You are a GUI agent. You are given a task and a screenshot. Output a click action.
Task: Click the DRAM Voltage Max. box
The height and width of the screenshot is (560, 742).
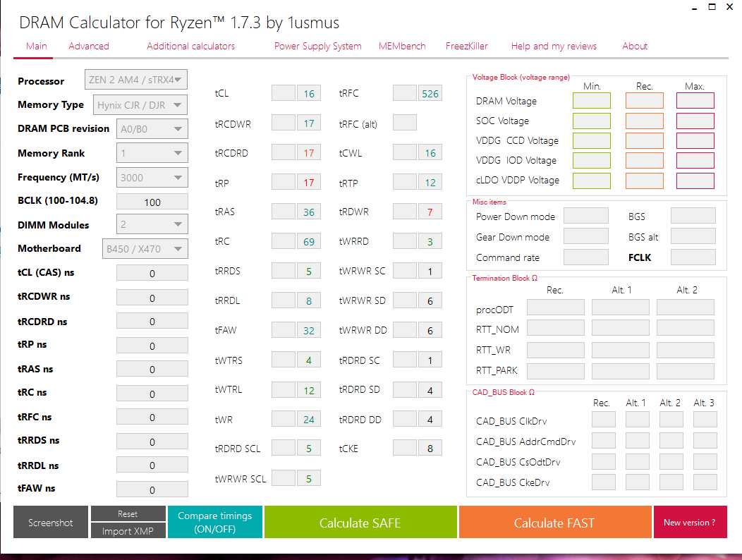pos(695,100)
